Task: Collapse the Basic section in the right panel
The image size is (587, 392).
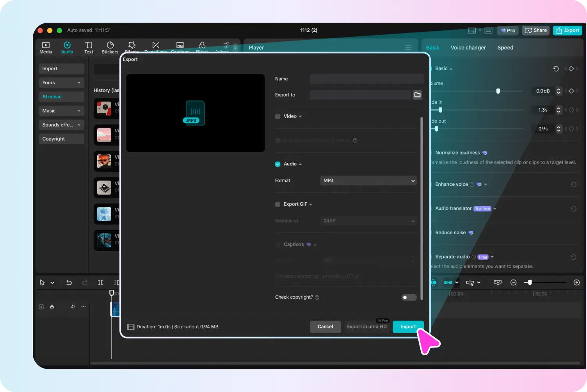Action: coord(451,68)
